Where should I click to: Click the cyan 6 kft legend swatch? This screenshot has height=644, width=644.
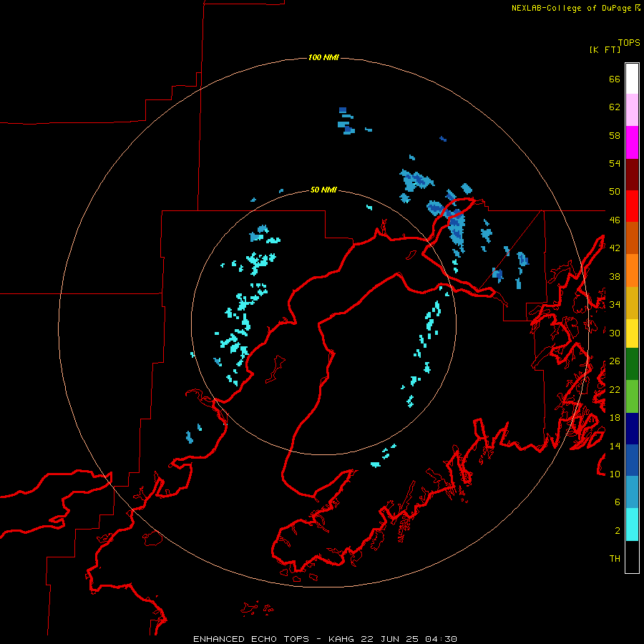pyautogui.click(x=632, y=525)
